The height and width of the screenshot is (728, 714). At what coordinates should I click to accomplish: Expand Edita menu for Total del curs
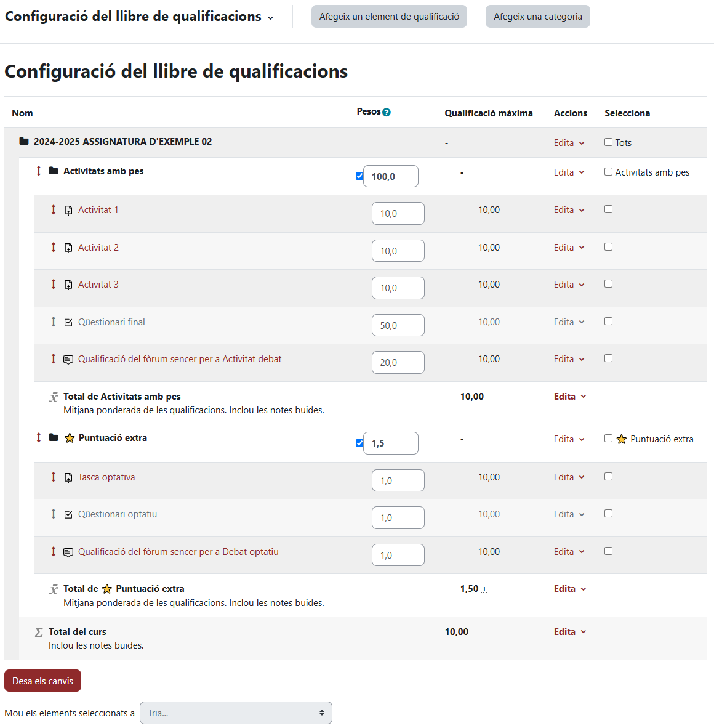click(569, 632)
